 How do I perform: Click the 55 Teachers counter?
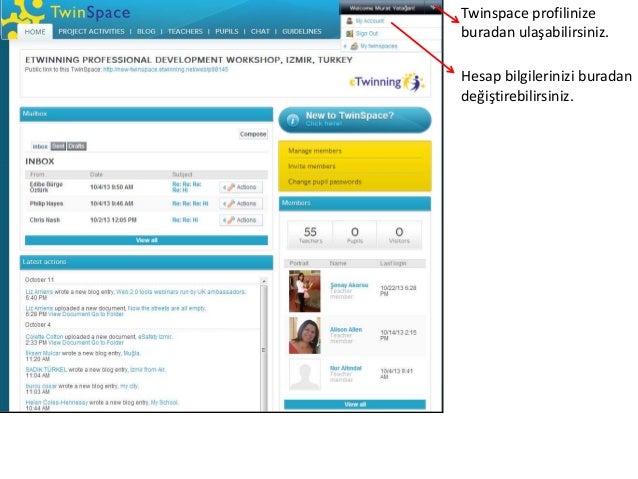[x=310, y=235]
